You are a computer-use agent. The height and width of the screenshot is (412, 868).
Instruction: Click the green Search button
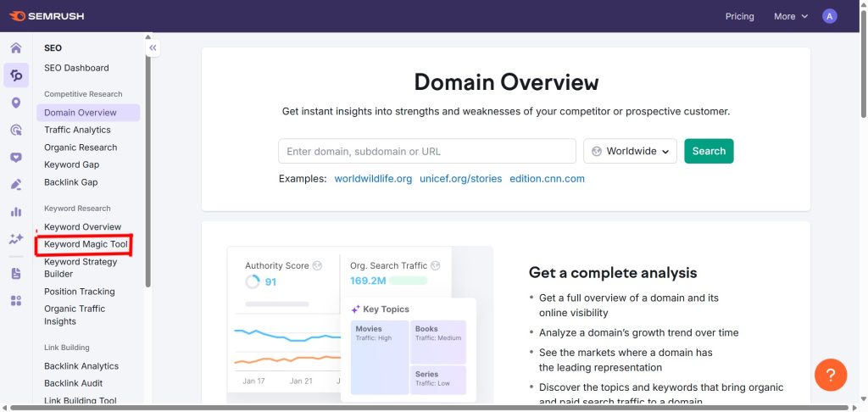(x=708, y=151)
